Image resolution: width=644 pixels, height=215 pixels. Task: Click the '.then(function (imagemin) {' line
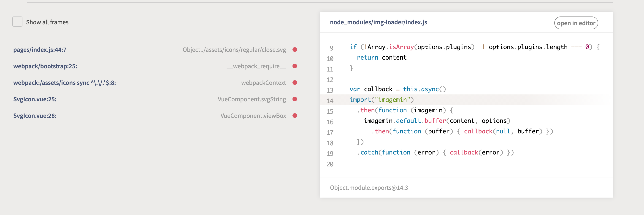pos(405,110)
